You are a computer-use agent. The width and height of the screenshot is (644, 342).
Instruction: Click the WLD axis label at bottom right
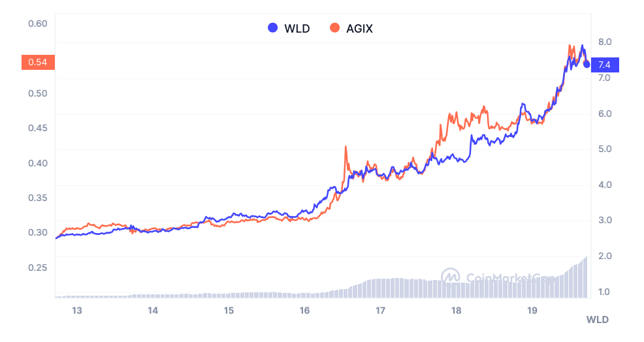point(597,320)
